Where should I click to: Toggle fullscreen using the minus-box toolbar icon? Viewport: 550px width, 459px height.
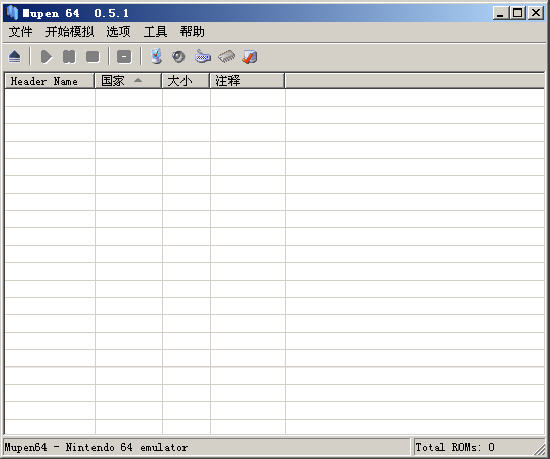click(124, 56)
